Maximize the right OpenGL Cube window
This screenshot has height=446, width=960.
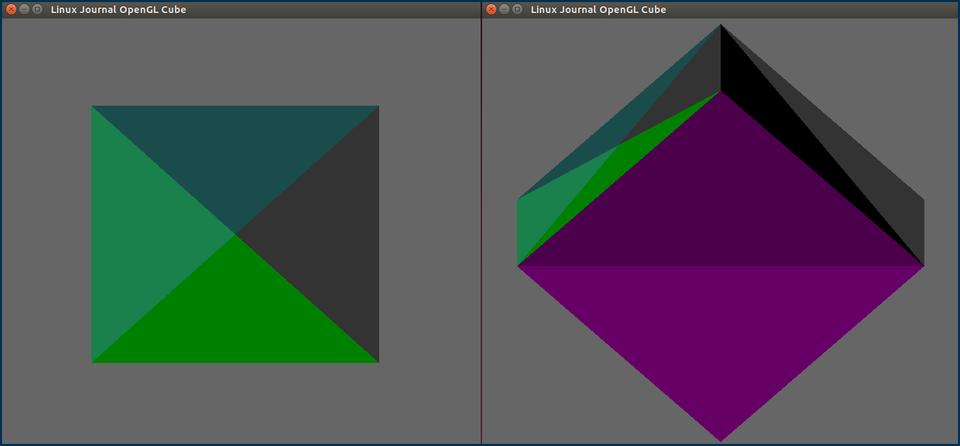517,9
